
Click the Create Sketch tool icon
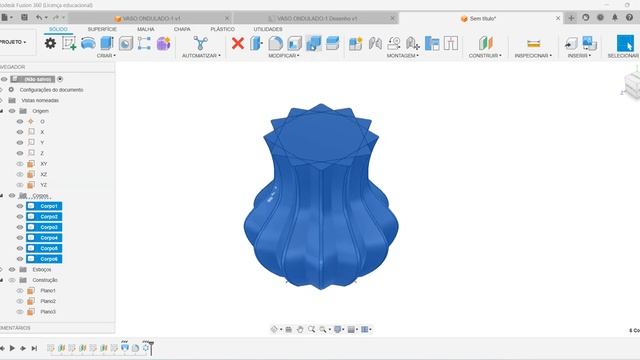click(x=69, y=43)
